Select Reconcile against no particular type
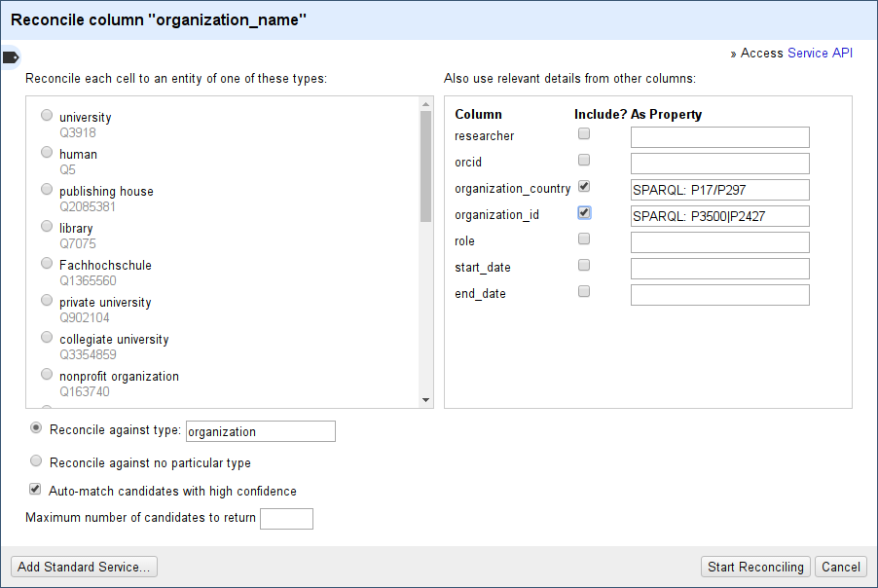 coord(36,460)
